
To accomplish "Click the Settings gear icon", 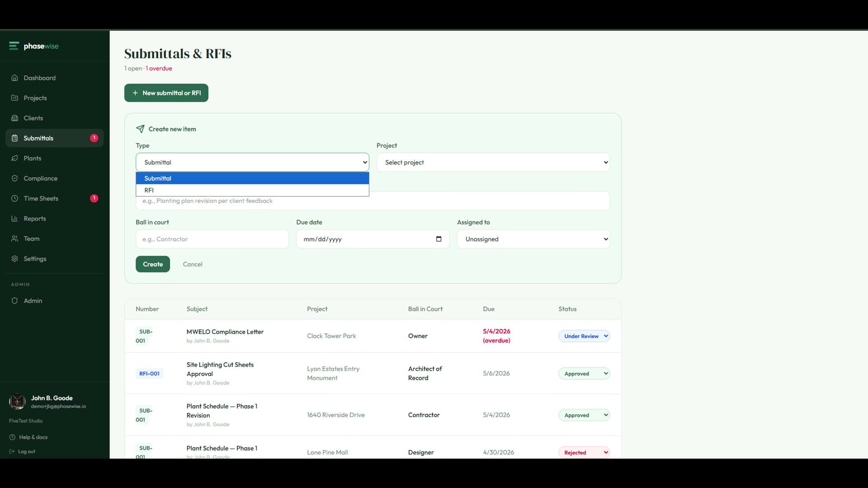I will 14,259.
